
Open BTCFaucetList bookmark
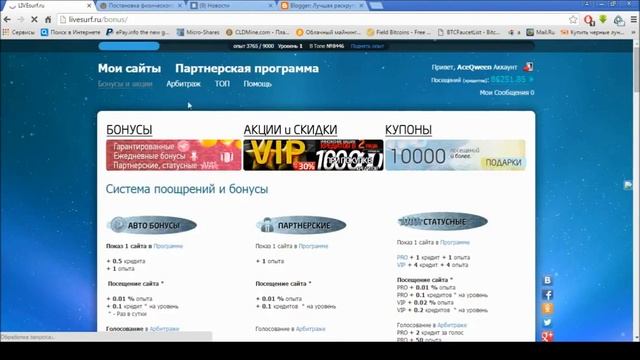point(469,32)
